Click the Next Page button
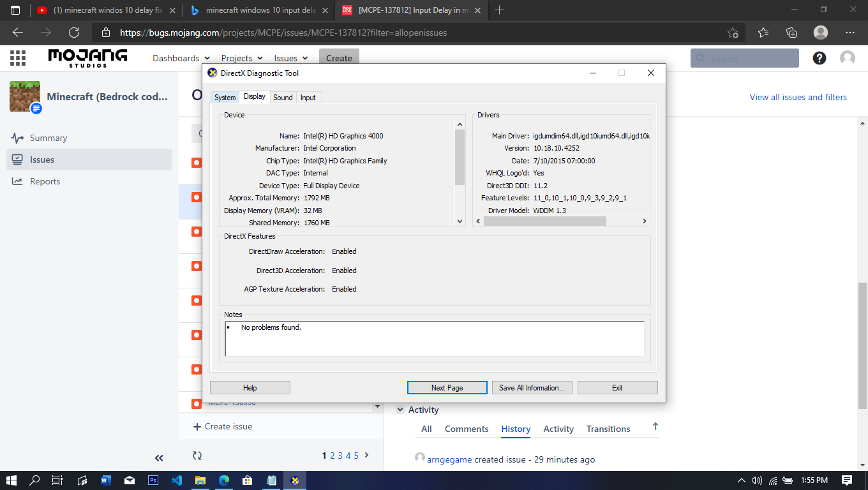The width and height of the screenshot is (868, 490). pos(447,387)
